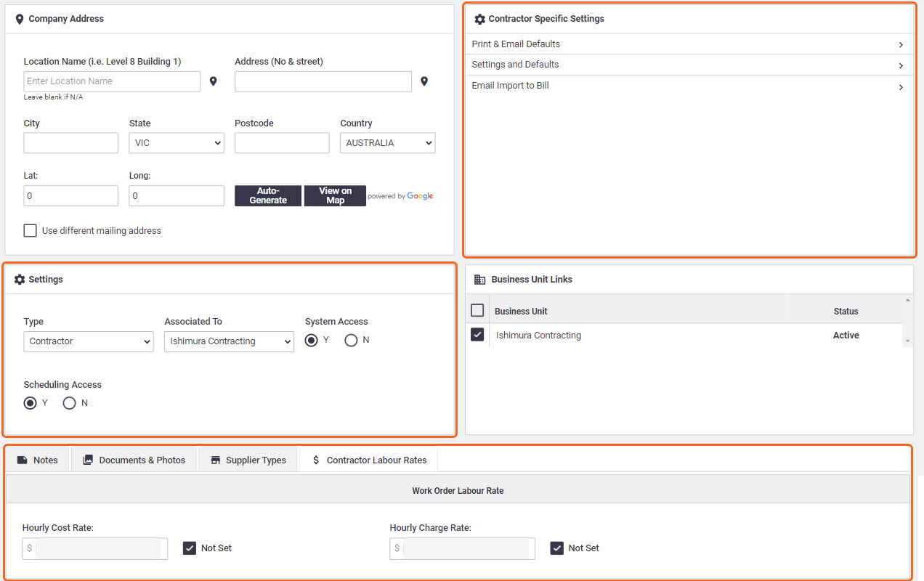Click the Notes tab icon
924x581 pixels.
pyautogui.click(x=22, y=460)
